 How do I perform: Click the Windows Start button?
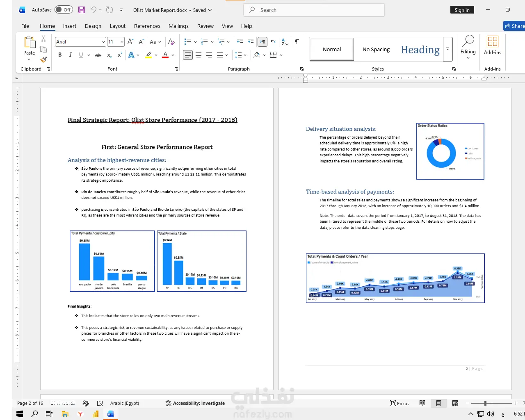20,414
